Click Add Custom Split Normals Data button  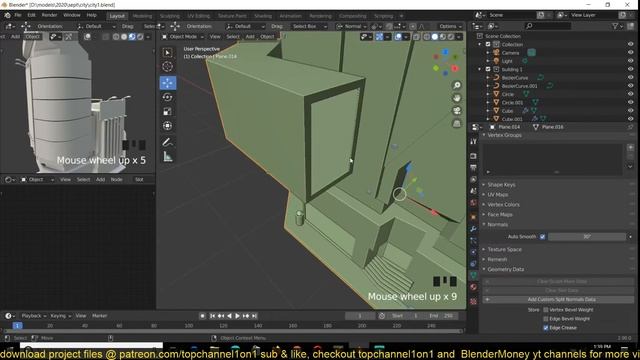point(558,300)
